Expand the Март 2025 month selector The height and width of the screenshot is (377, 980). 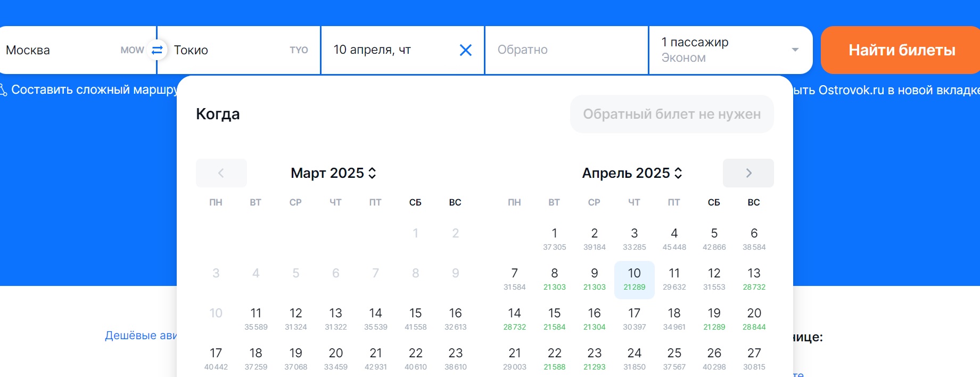[x=334, y=173]
